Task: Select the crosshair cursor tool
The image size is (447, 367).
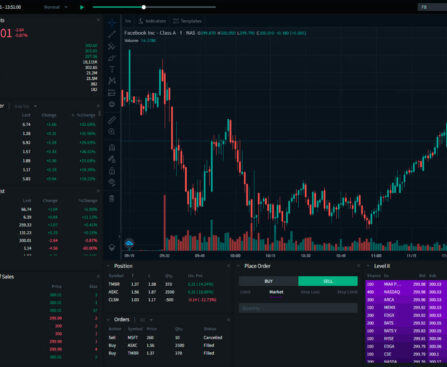Action: click(112, 22)
